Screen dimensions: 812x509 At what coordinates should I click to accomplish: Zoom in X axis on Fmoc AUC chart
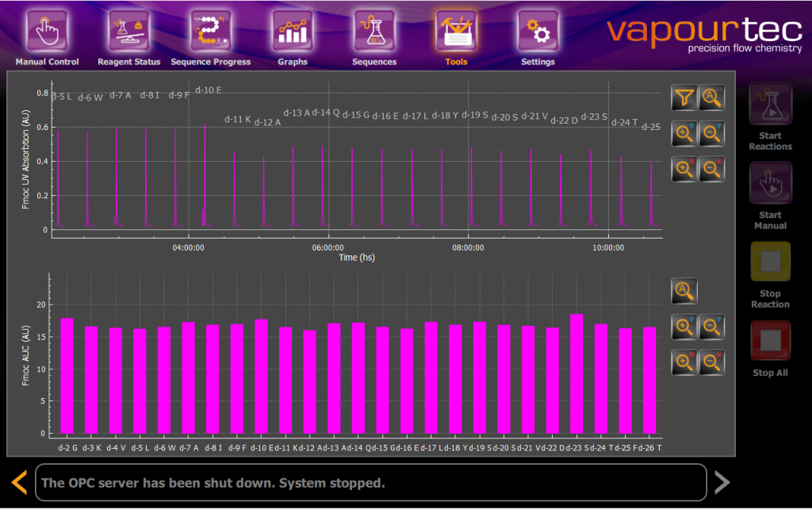point(684,362)
